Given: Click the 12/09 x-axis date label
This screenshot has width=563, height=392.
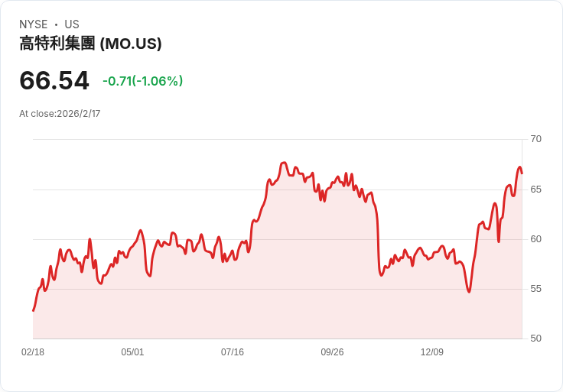Looking at the screenshot, I should pos(432,352).
